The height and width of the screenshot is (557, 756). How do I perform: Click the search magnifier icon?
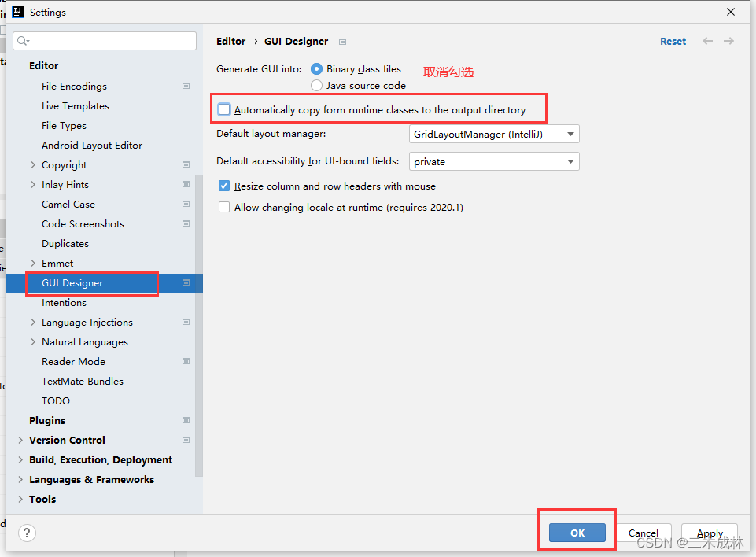point(23,41)
